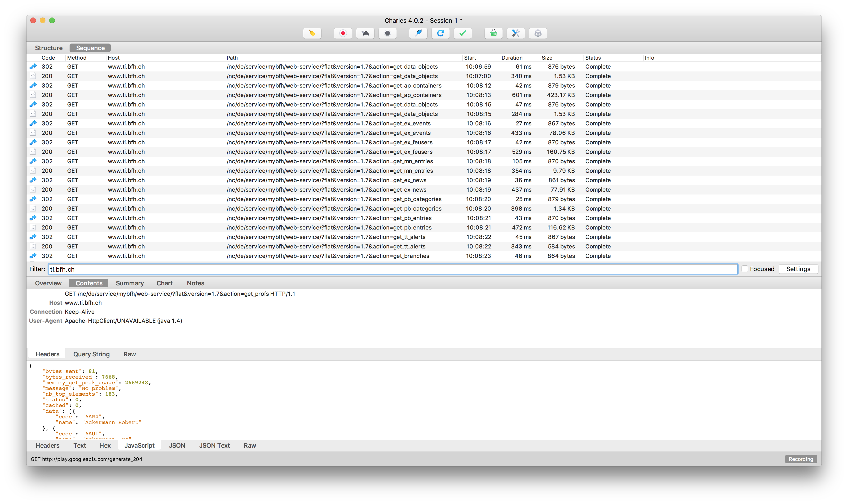The height and width of the screenshot is (504, 848).
Task: Switch to the Structure view tab
Action: point(49,48)
